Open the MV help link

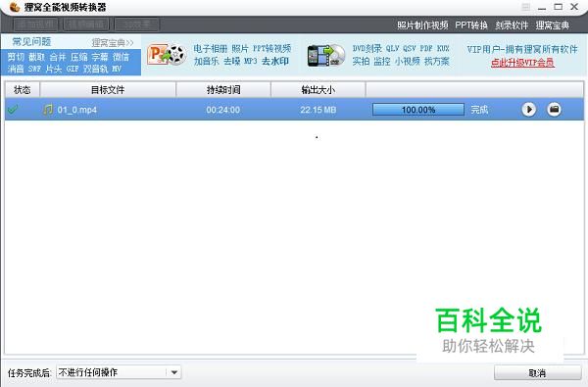click(x=117, y=69)
